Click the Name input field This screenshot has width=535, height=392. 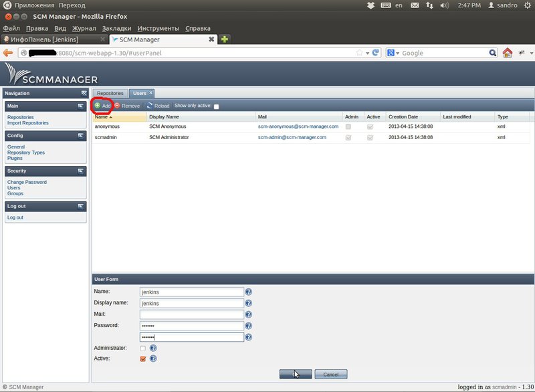point(192,292)
